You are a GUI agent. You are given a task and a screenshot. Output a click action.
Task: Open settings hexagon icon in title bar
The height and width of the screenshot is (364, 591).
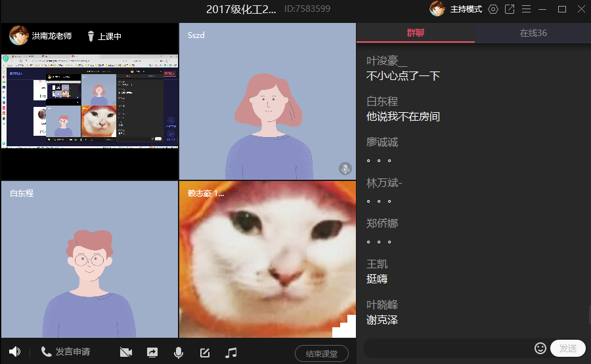[x=492, y=9]
